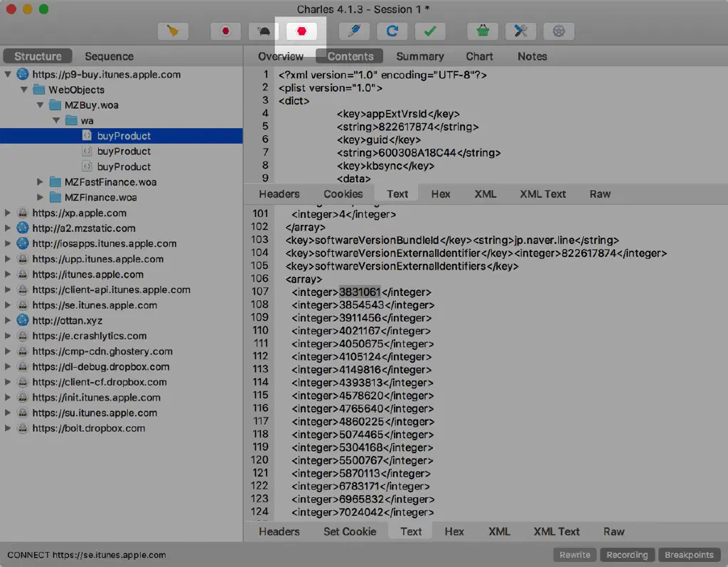728x567 pixels.
Task: Open the Summary tab
Action: point(419,56)
